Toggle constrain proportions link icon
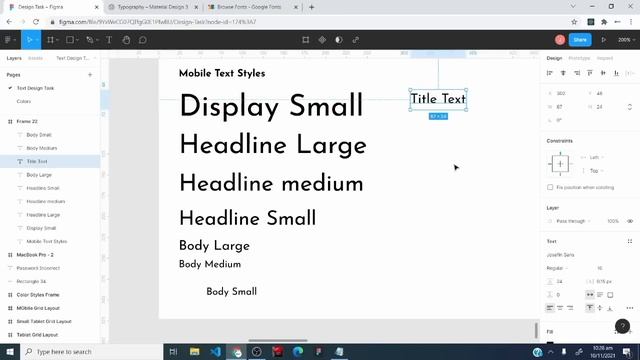The height and width of the screenshot is (360, 640). point(630,107)
